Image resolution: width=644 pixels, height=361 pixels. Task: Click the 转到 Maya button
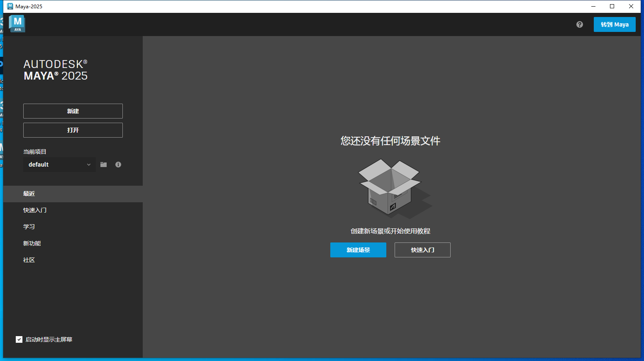[x=615, y=24]
